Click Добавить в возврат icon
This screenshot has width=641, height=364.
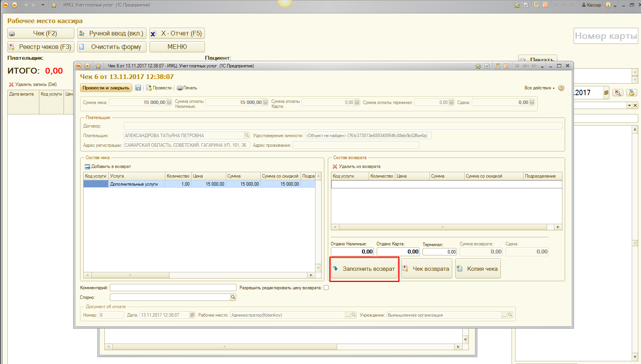pos(87,167)
